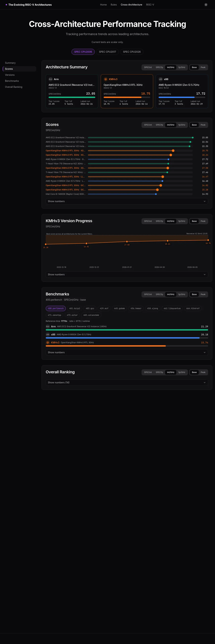This screenshot has width=215, height=644.
Task: Select the 456.hmmer benchmark chip
Action: (136, 308)
